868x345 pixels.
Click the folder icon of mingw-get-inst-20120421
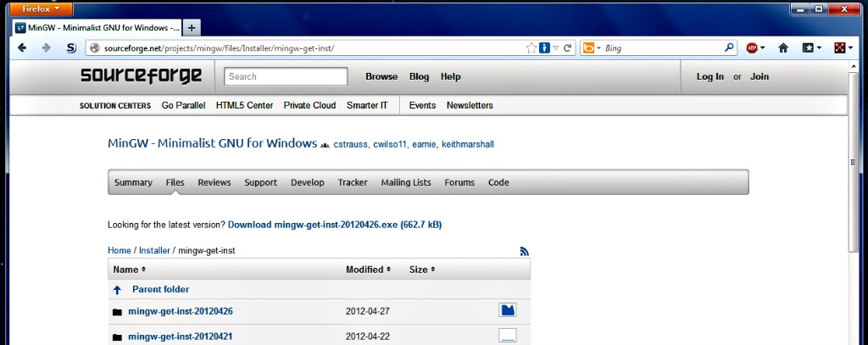[x=117, y=337]
